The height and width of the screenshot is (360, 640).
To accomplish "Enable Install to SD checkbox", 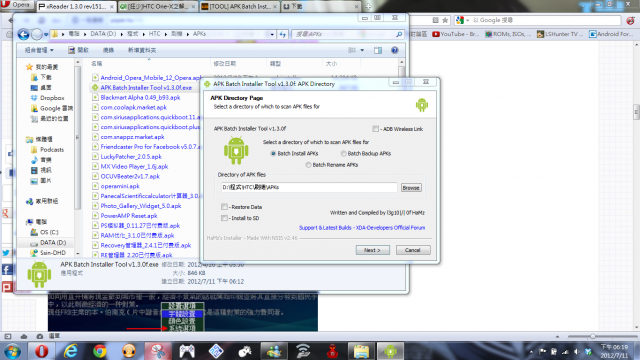I will tap(224, 218).
